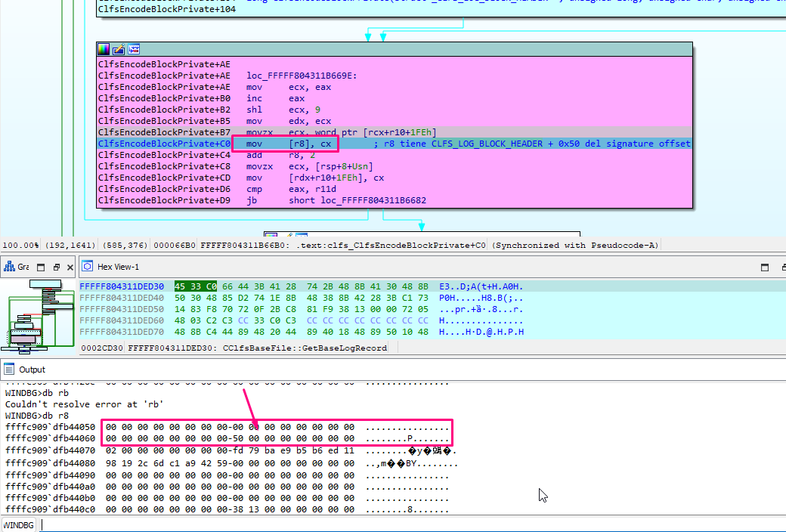
Task: Click the graph jump icon on node header
Action: (133, 49)
